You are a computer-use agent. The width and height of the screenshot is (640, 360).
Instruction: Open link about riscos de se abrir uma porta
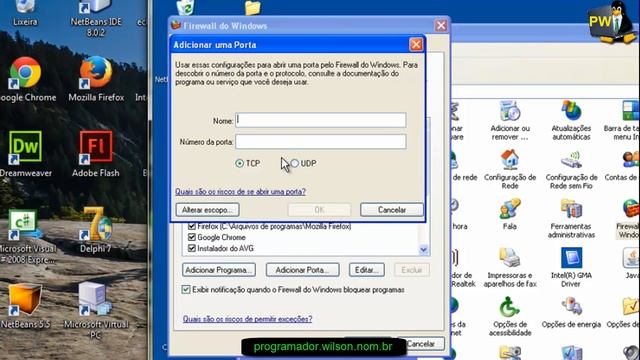240,191
